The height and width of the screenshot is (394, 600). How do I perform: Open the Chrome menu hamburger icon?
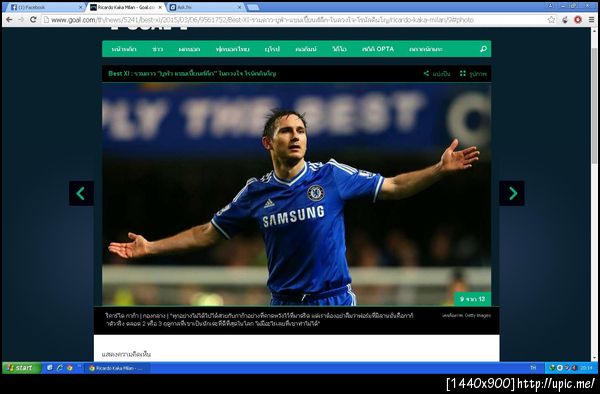click(x=591, y=20)
